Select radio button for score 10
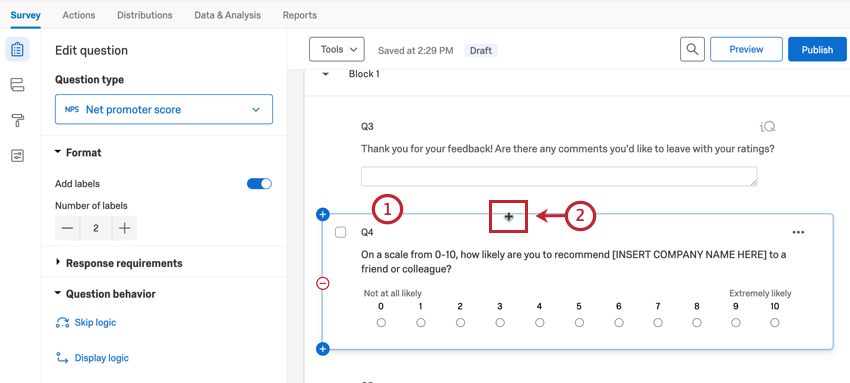Screen dimensions: 850x383 click(775, 323)
